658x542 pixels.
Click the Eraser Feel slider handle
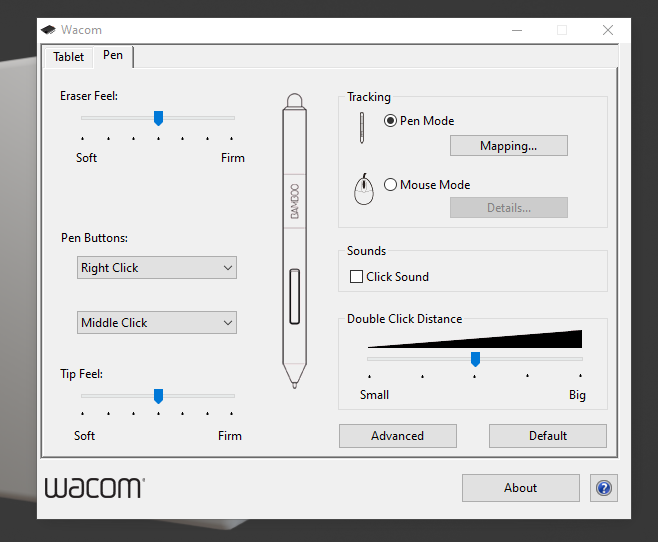click(x=158, y=118)
